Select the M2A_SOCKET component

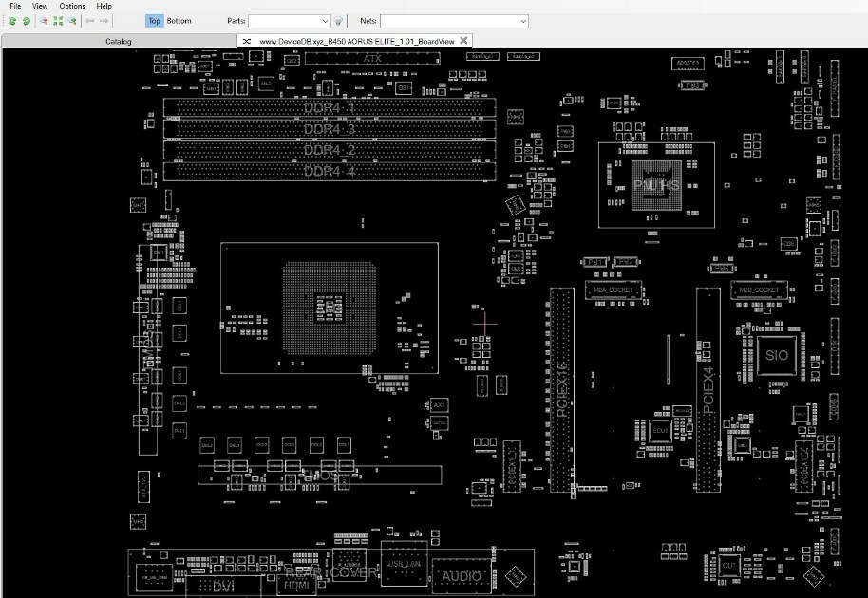[x=613, y=290]
